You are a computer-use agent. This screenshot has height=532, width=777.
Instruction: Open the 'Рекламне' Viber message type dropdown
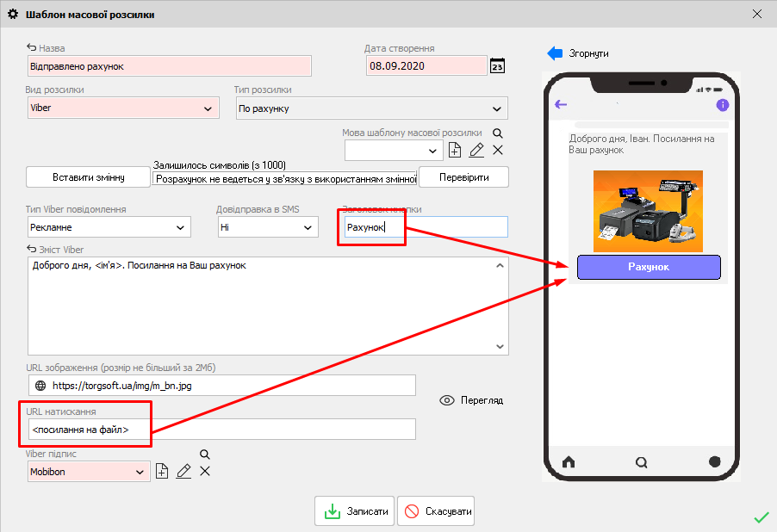click(181, 227)
